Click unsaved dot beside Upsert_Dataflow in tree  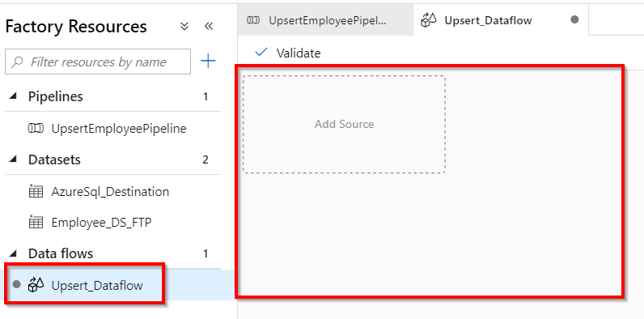pos(16,284)
